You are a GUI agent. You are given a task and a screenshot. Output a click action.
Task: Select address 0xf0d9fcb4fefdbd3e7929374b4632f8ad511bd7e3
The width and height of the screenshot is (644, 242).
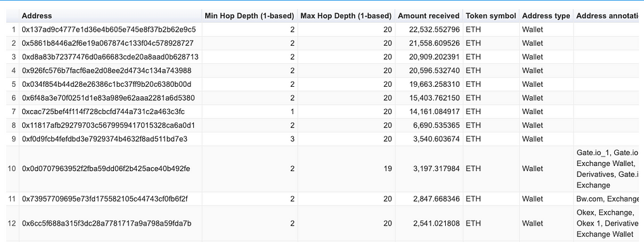tap(104, 139)
